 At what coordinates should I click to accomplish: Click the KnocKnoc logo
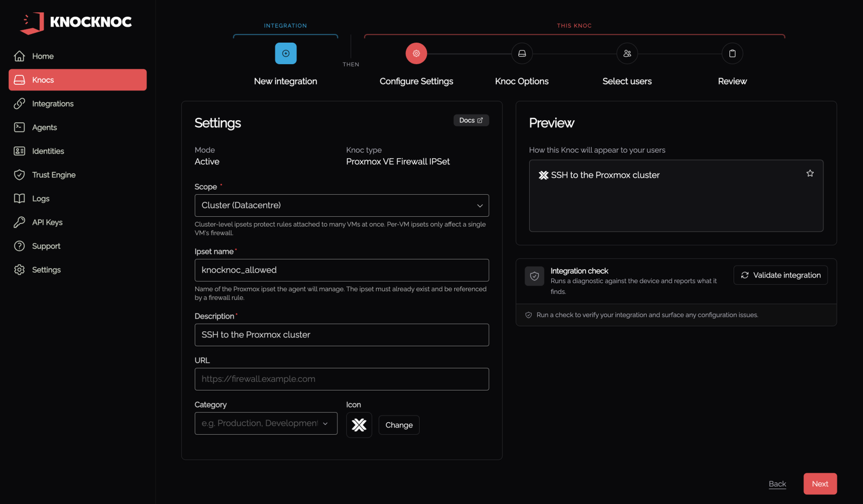[x=76, y=22]
